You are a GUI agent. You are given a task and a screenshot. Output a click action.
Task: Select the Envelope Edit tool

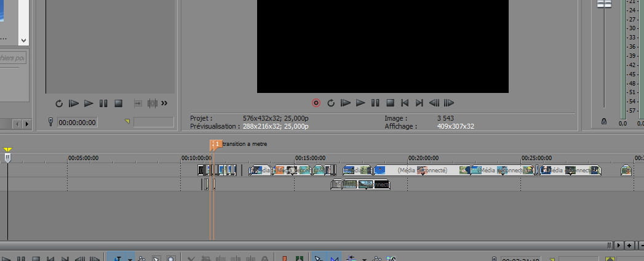click(141, 258)
